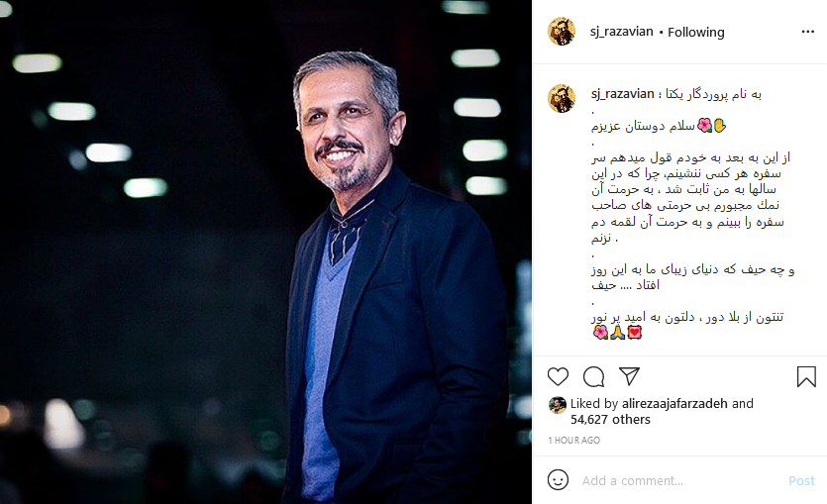Image resolution: width=827 pixels, height=504 pixels.
Task: Share the post via paper plane icon
Action: [629, 376]
